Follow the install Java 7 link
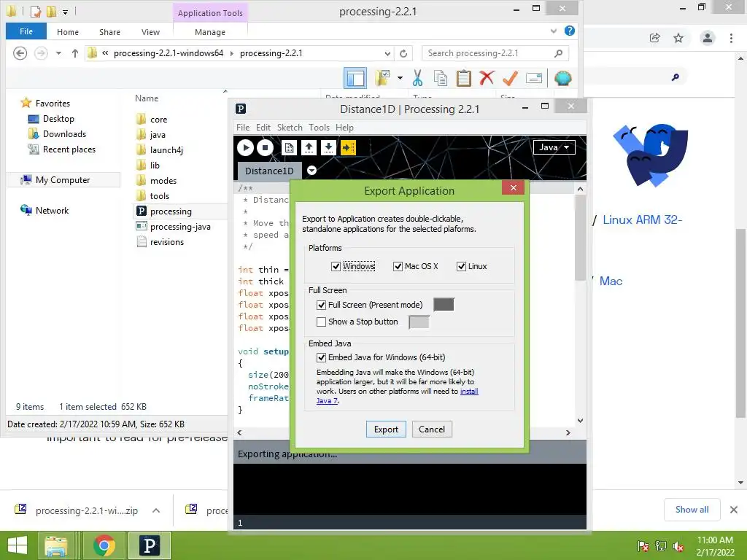 pyautogui.click(x=469, y=392)
